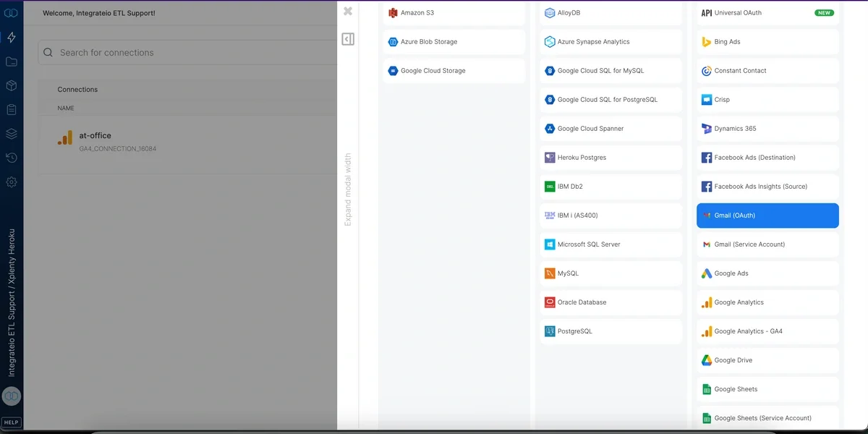Choose Google Analytics (non-GA4)

767,302
